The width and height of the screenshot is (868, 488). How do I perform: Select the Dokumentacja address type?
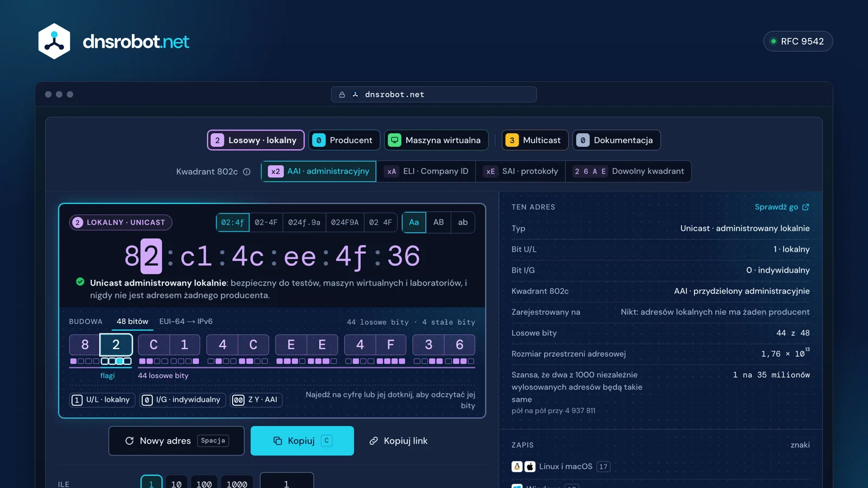click(616, 140)
